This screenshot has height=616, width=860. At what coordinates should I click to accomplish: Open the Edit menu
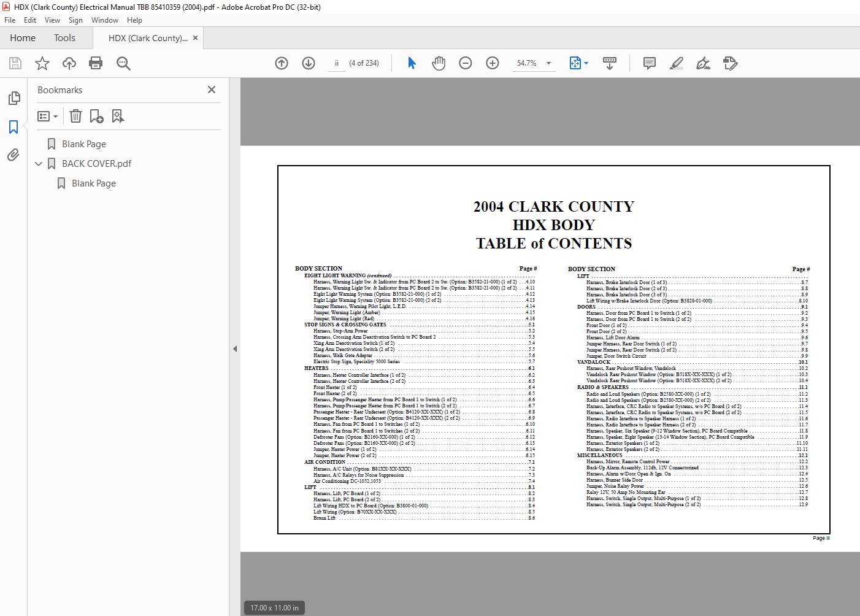[30, 20]
